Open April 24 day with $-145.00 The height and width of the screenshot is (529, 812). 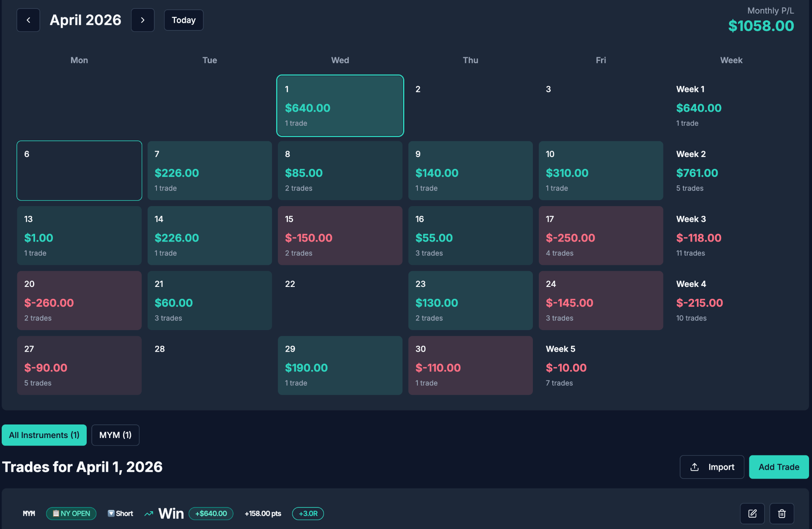601,300
